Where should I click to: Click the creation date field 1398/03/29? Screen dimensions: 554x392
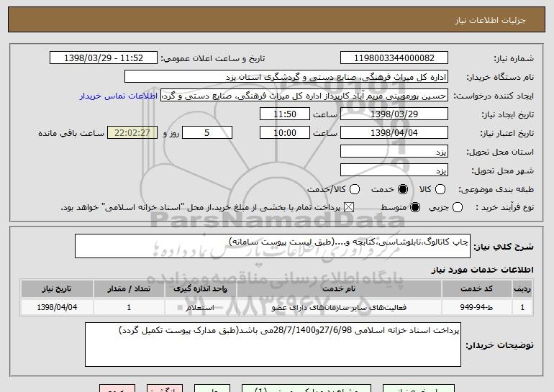click(394, 114)
